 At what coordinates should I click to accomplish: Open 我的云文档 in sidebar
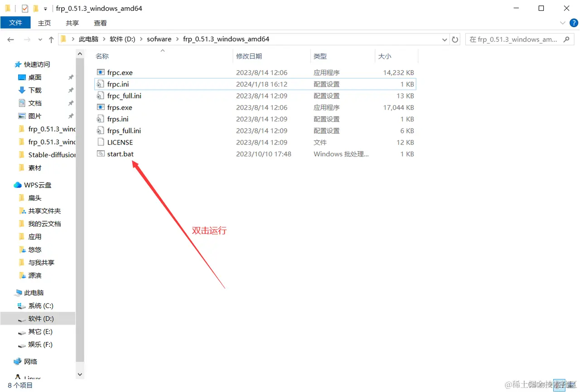39,224
